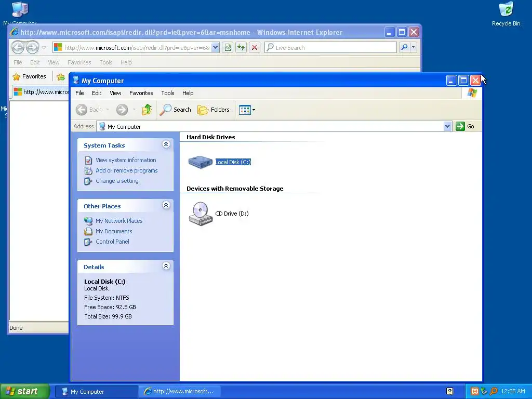Click Devices with Removable Storage header

(235, 189)
